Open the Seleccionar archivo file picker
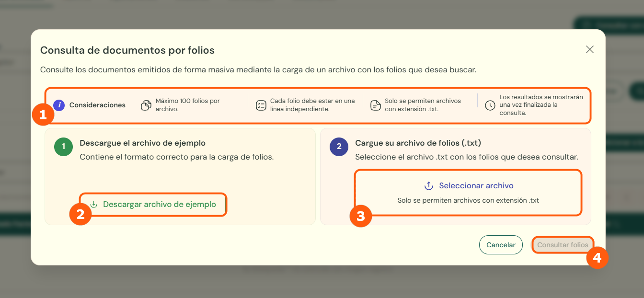The image size is (644, 298). [468, 192]
